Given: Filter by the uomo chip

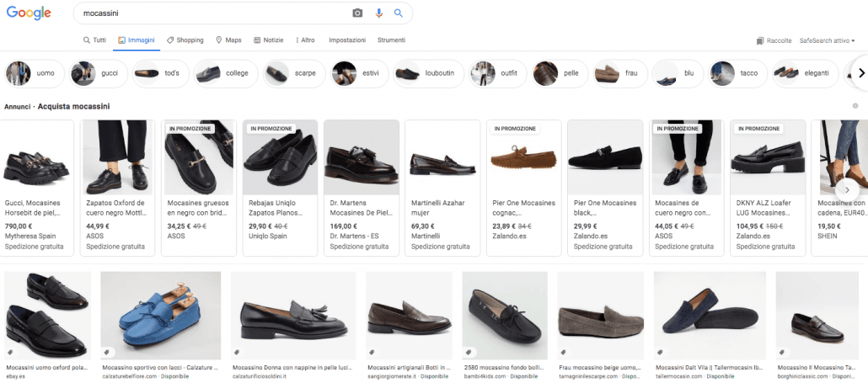Looking at the screenshot, I should tap(35, 73).
